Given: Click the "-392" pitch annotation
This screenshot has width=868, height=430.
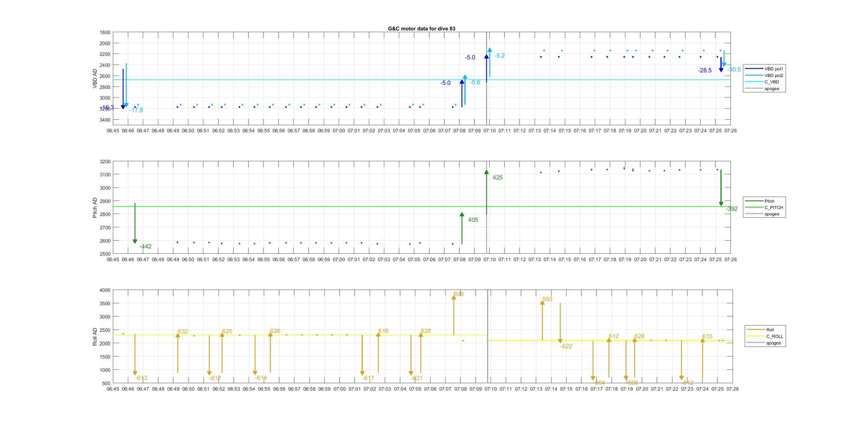Looking at the screenshot, I should point(732,209).
